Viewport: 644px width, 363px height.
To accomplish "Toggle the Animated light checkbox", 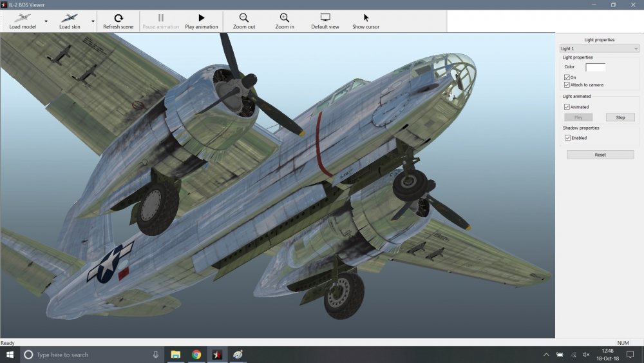I will [567, 107].
